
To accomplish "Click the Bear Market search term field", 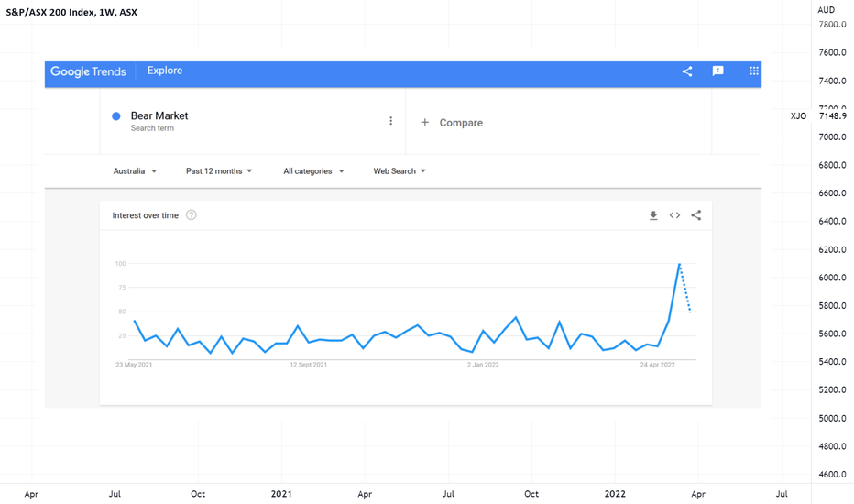I will 253,121.
